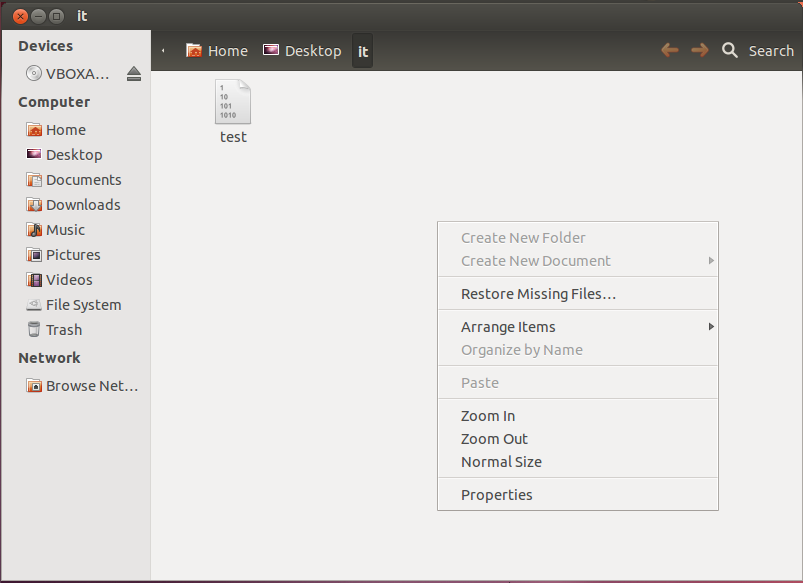Click the Desktop breadcrumb button
The height and width of the screenshot is (583, 803).
pos(302,51)
